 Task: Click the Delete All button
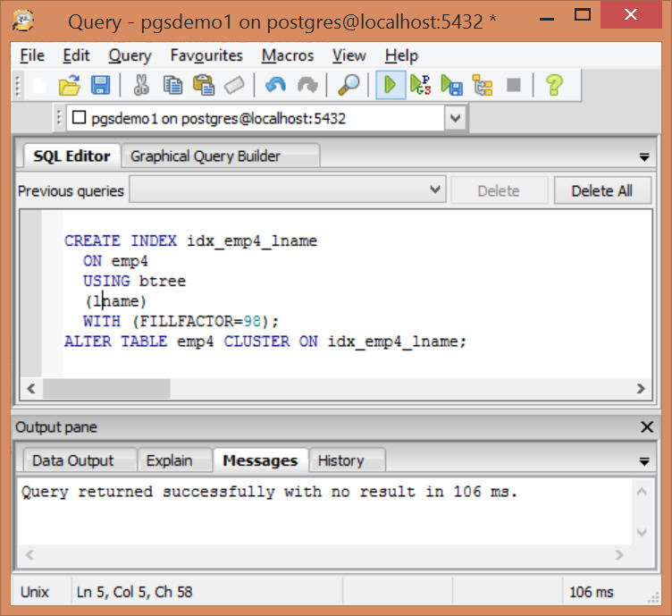coord(602,190)
